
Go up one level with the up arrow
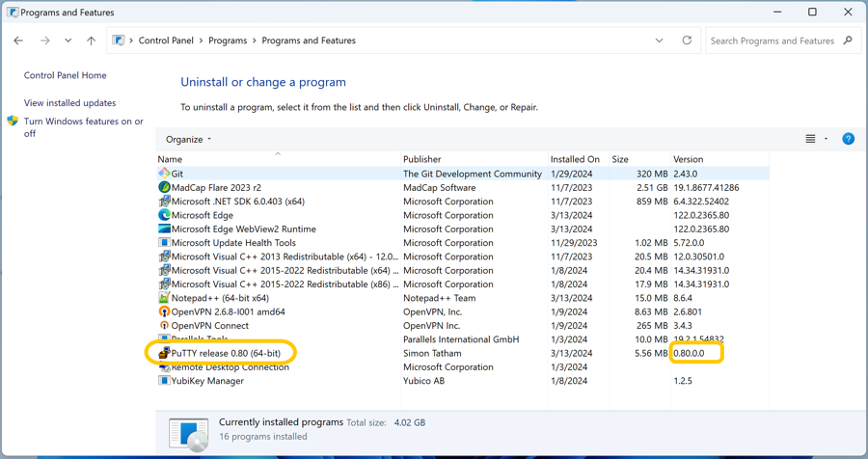pyautogui.click(x=92, y=40)
